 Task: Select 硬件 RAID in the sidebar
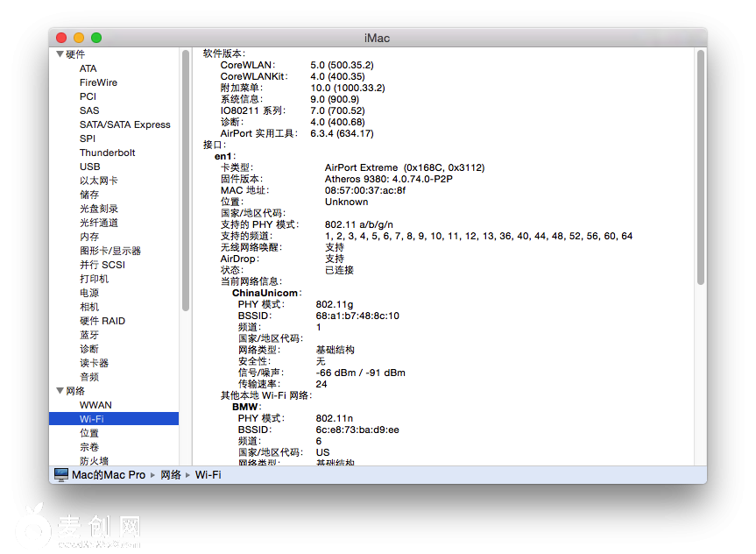pos(102,321)
